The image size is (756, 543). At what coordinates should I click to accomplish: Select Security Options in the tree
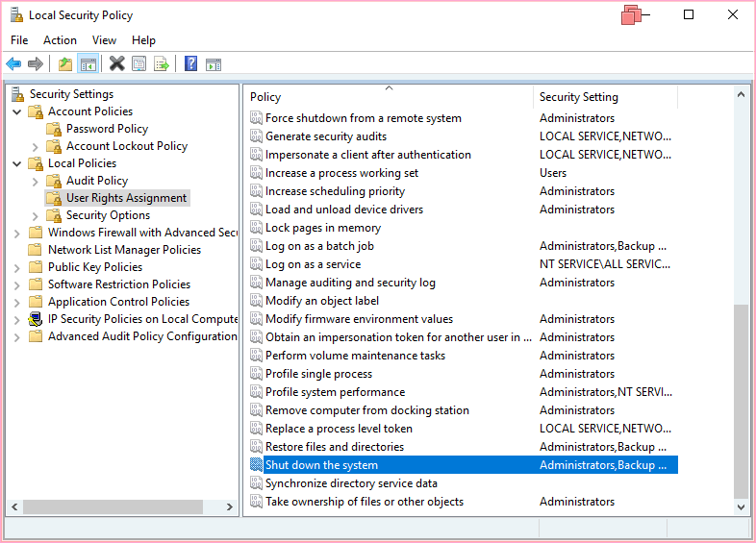(x=108, y=215)
